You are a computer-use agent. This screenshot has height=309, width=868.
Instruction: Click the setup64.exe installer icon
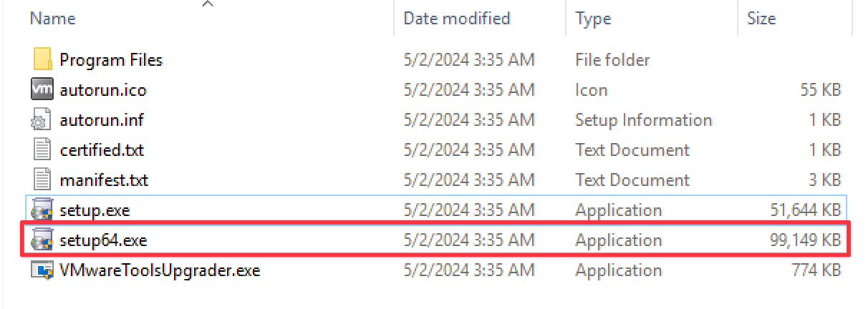click(42, 240)
